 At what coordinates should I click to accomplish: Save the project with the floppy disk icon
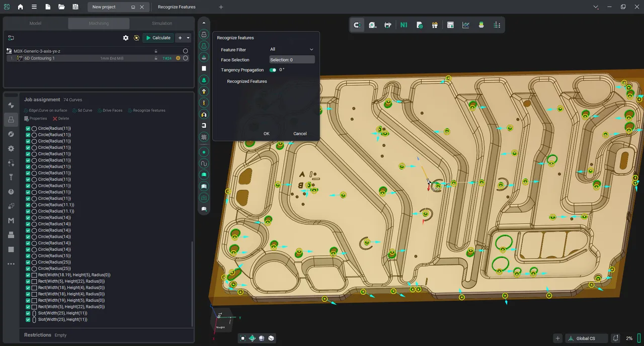(x=75, y=7)
